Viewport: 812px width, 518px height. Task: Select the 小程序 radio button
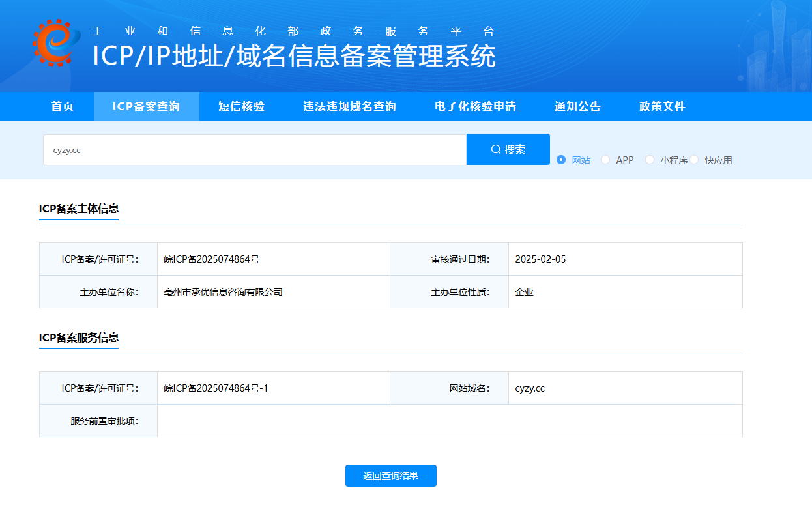(650, 160)
